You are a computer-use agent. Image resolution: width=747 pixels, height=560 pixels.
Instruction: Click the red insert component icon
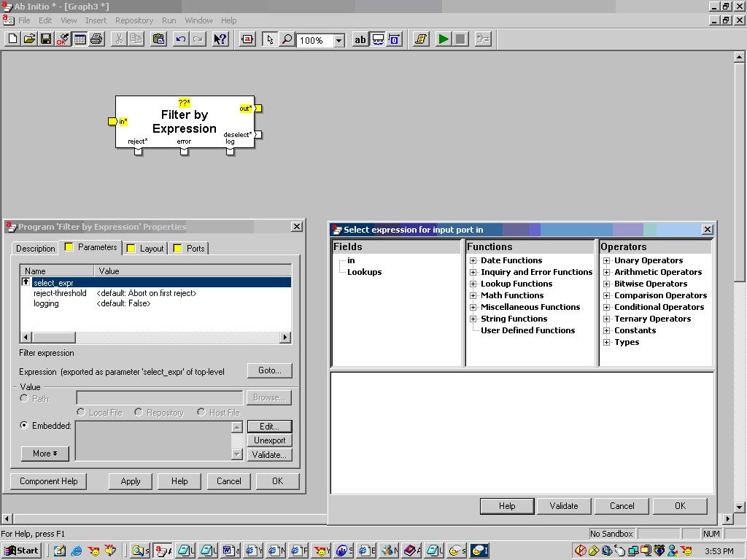point(247,39)
